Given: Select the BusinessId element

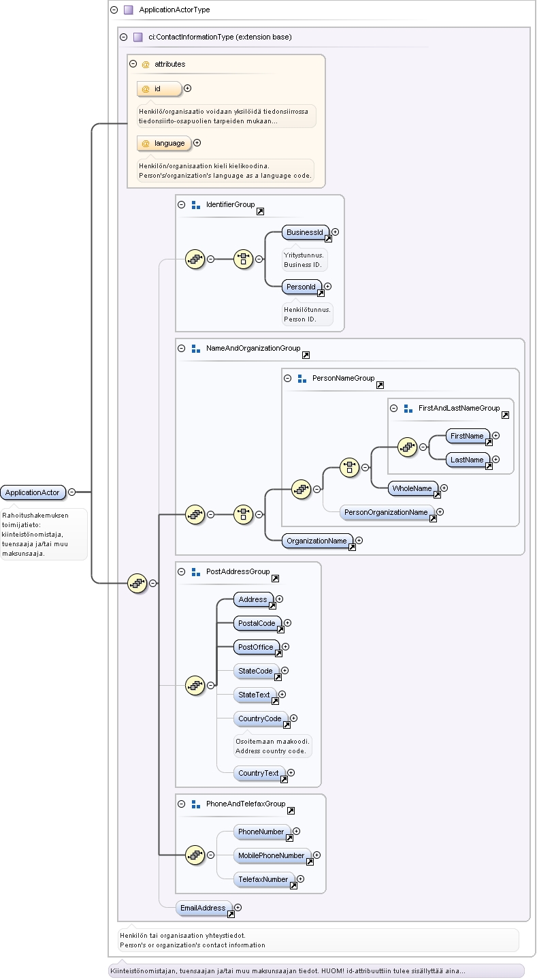Looking at the screenshot, I should point(305,232).
